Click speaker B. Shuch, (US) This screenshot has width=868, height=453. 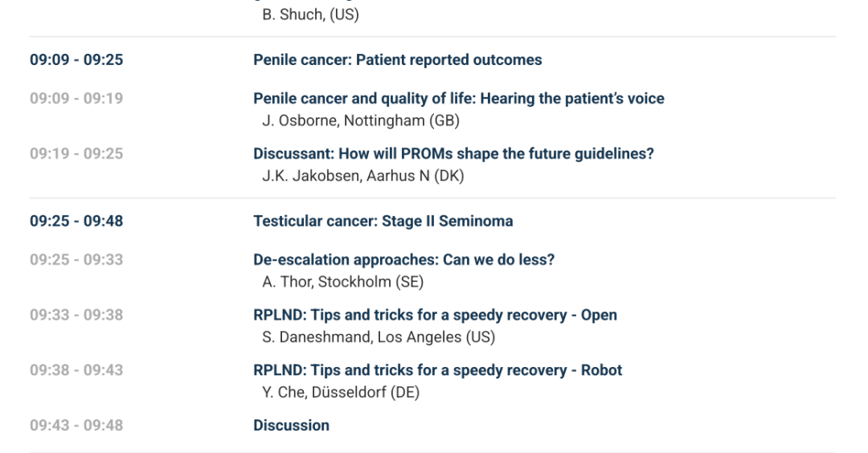click(x=311, y=15)
